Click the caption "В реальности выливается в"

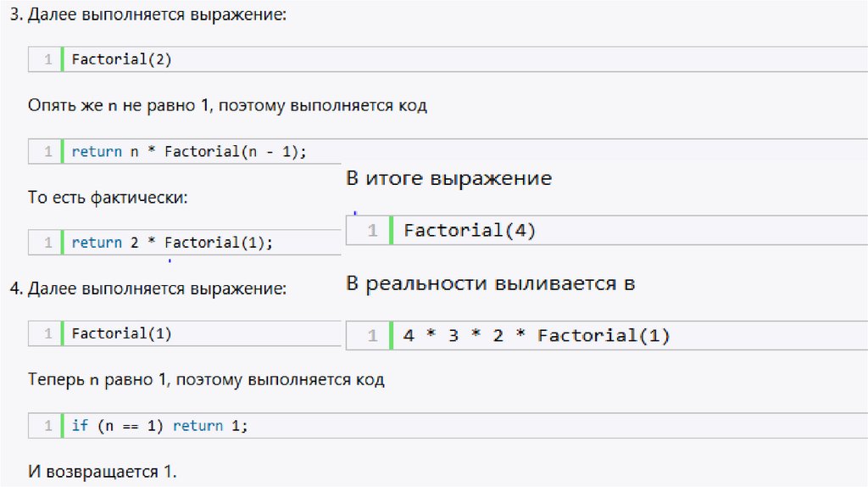[490, 283]
